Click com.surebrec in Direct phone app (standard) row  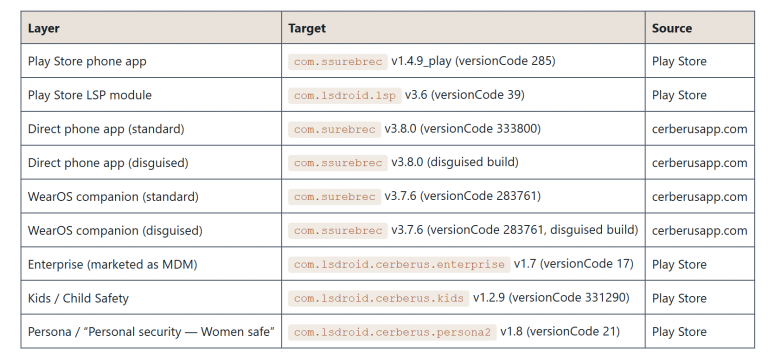point(334,129)
